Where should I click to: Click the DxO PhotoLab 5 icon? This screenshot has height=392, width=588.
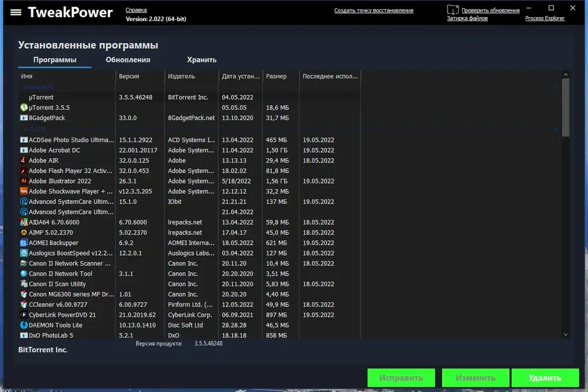coord(24,336)
